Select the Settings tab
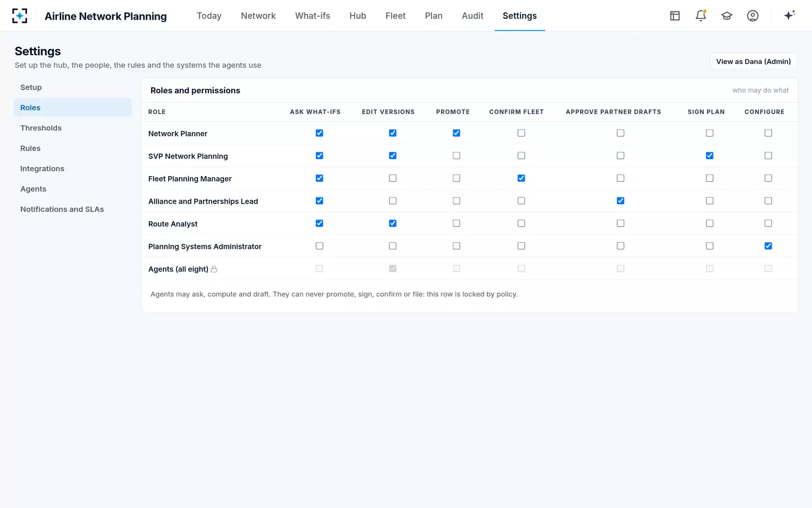The width and height of the screenshot is (812, 508). click(520, 16)
